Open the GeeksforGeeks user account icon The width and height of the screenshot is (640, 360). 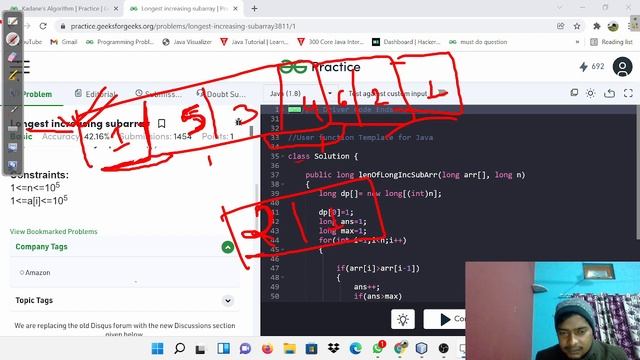622,67
